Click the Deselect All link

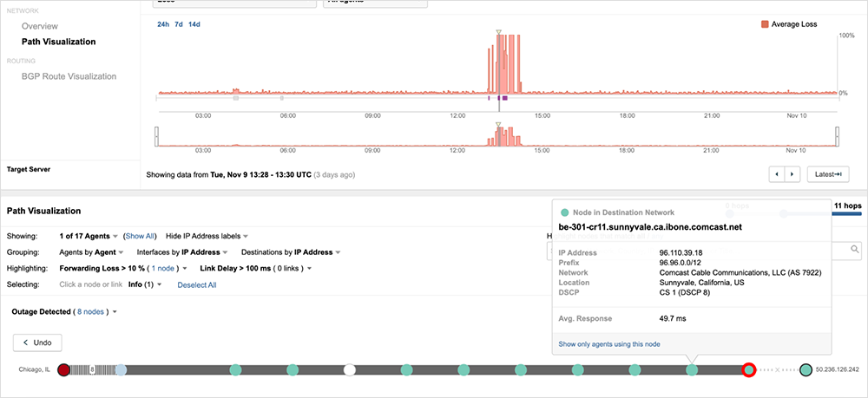(x=197, y=285)
